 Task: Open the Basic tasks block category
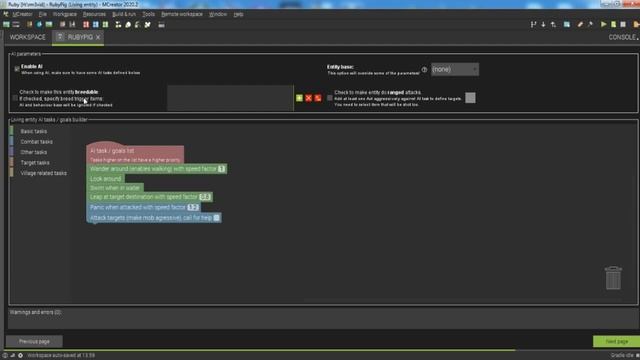[33, 131]
